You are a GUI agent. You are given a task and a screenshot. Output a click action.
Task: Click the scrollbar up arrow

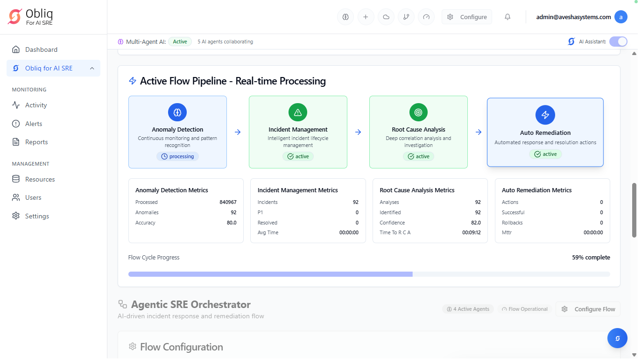click(x=634, y=53)
